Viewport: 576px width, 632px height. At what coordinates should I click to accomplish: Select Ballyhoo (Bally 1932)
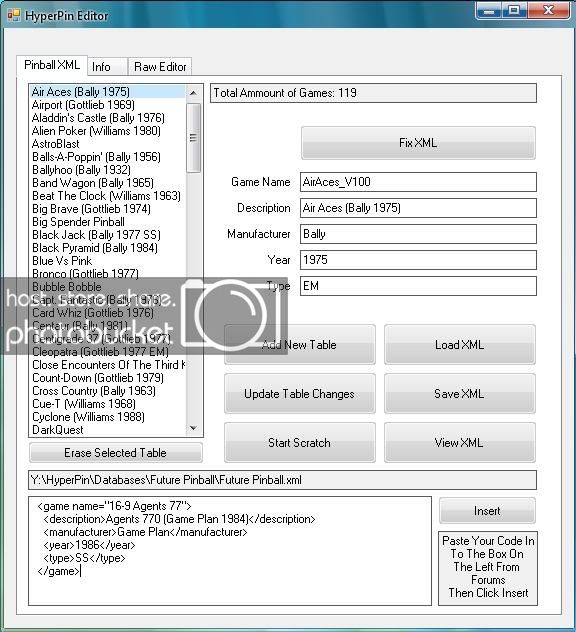pos(108,170)
